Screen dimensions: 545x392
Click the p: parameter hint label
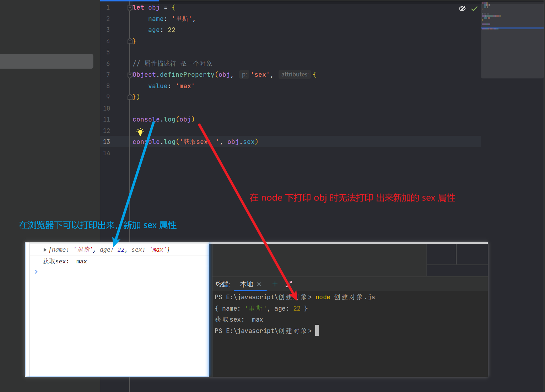pyautogui.click(x=244, y=75)
